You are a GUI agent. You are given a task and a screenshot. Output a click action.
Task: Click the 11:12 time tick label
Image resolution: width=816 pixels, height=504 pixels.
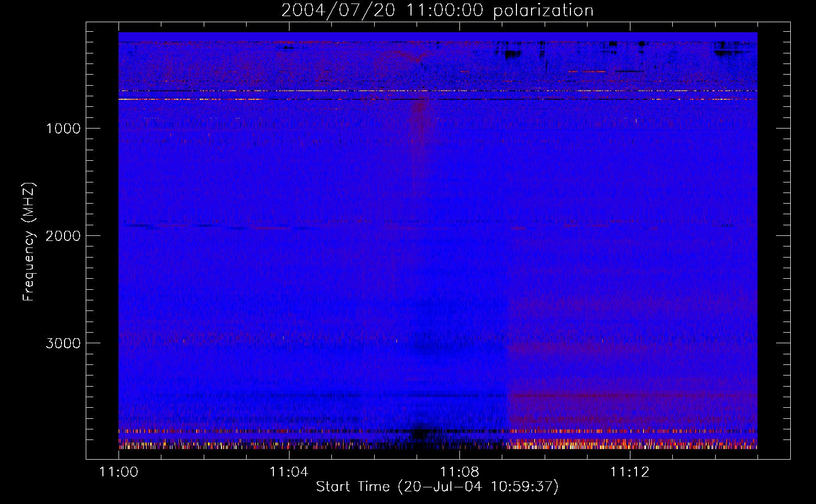[630, 472]
